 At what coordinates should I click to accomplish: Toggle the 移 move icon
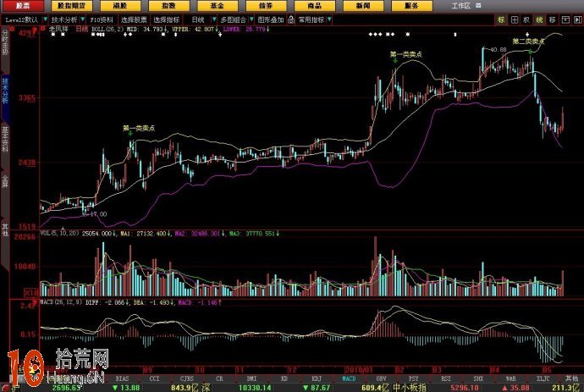pos(553,19)
